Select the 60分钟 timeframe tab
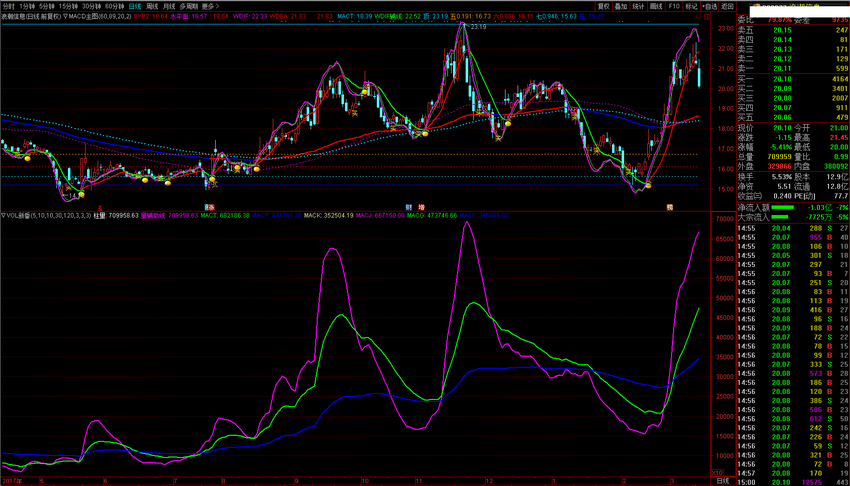 (x=114, y=6)
